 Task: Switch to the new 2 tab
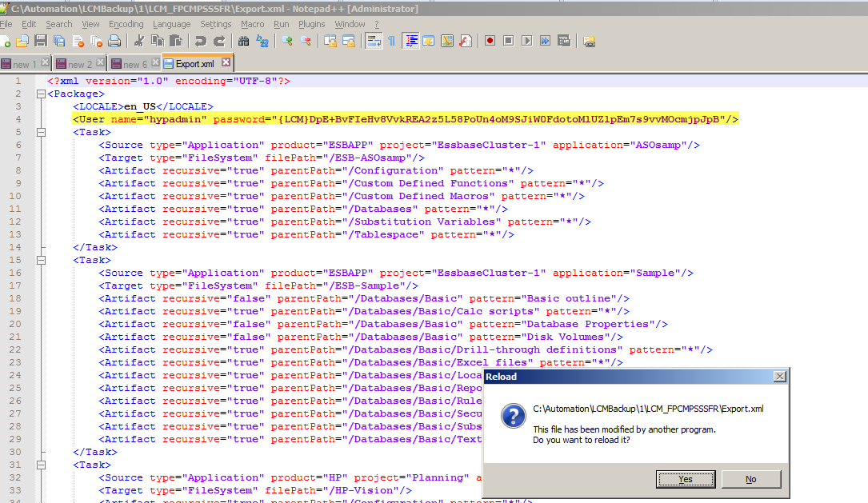click(x=80, y=64)
